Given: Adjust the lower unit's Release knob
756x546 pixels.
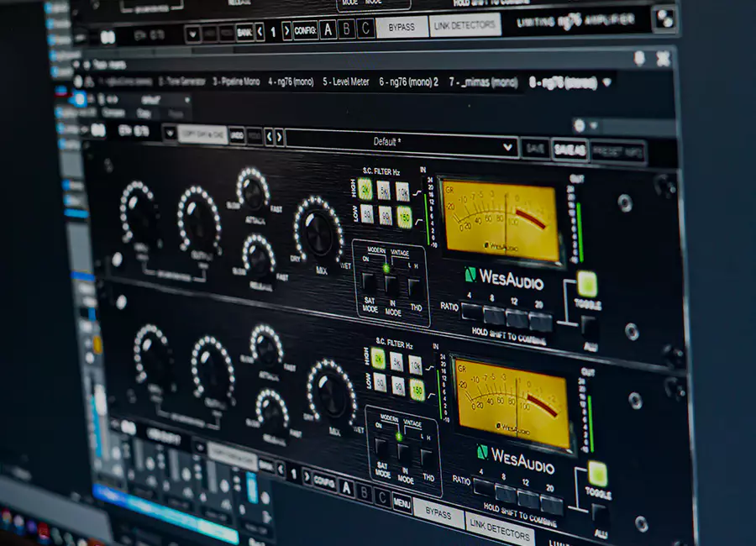Looking at the screenshot, I should pyautogui.click(x=272, y=411).
